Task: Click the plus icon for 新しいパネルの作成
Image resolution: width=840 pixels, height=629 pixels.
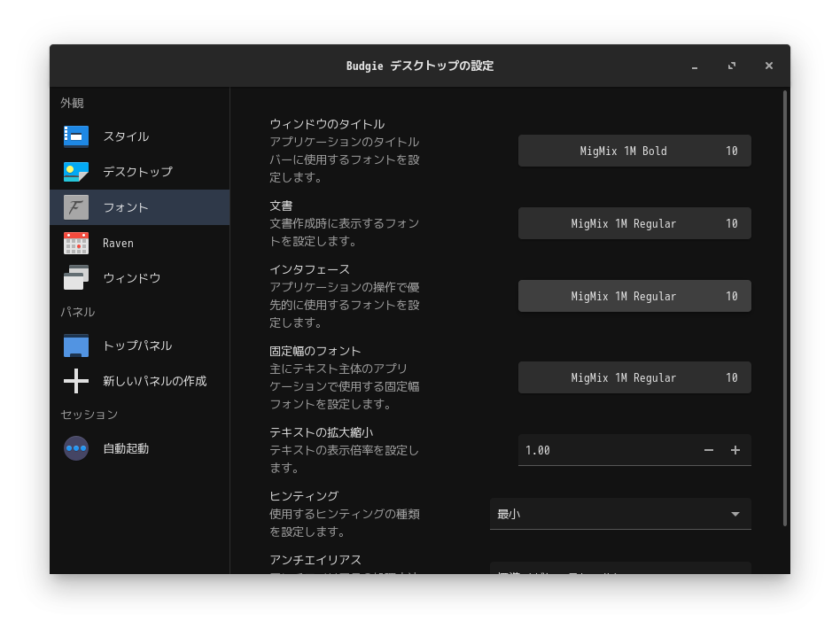Action: point(76,381)
